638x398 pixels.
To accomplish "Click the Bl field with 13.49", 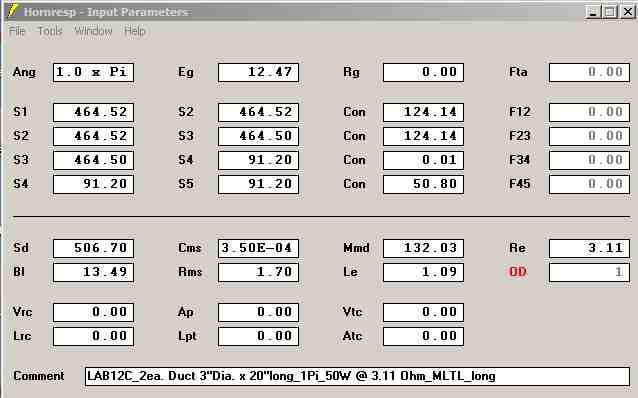I will click(94, 272).
